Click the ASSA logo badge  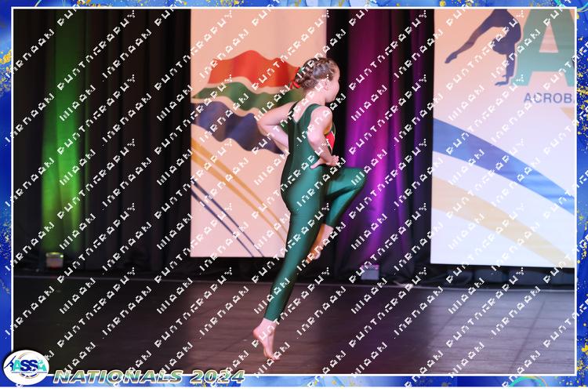click(26, 367)
